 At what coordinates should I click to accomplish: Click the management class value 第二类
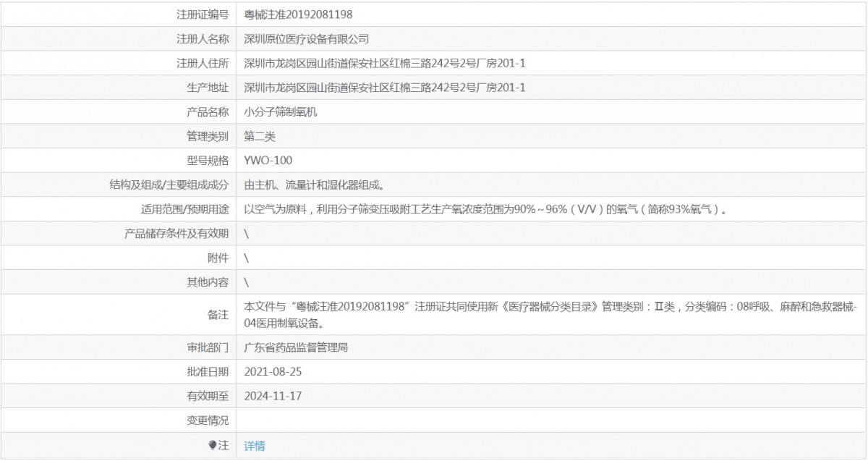point(260,136)
